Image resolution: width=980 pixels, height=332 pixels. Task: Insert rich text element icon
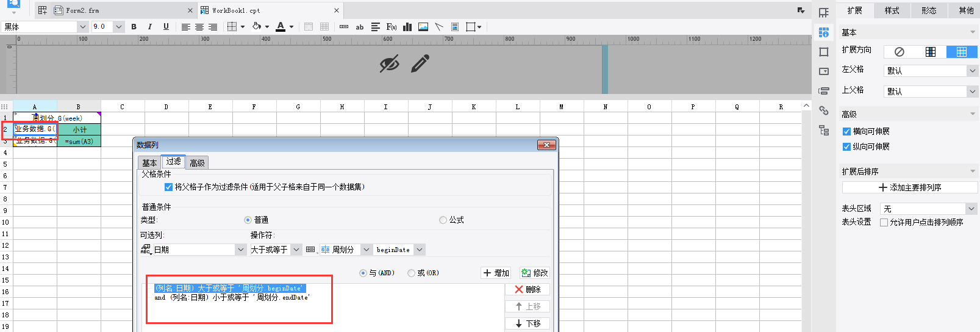[x=376, y=27]
